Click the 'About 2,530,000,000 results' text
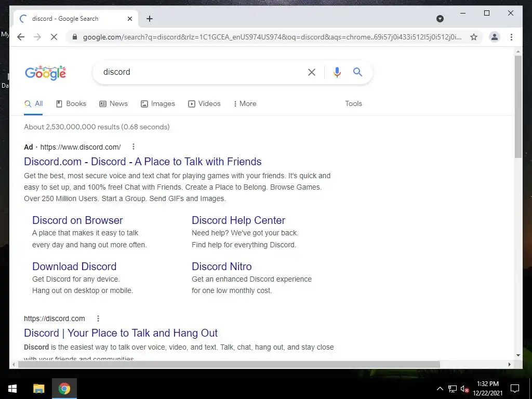532x399 pixels. click(97, 127)
